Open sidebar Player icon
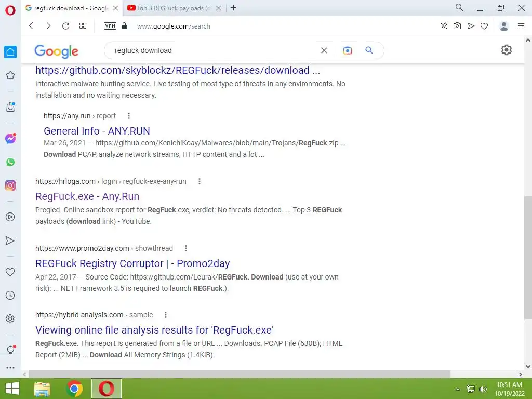532x399 pixels. 10,217
